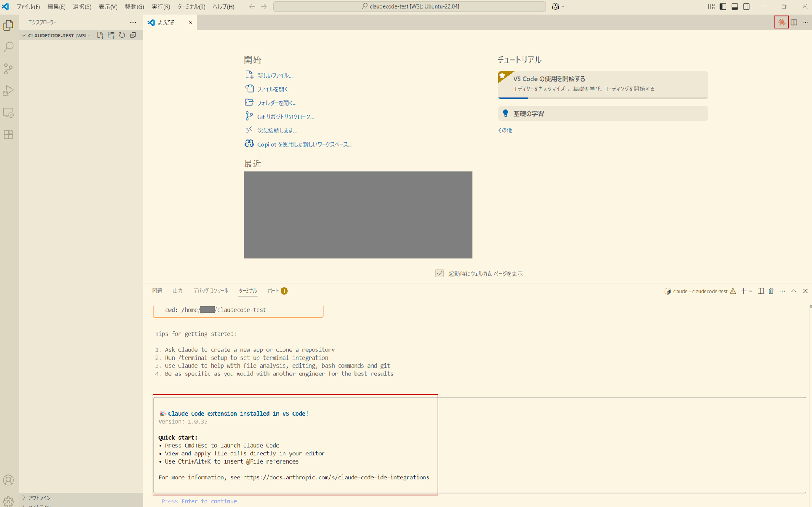Toggle secondary sidebar visibility
Image resolution: width=812 pixels, height=507 pixels.
point(747,6)
